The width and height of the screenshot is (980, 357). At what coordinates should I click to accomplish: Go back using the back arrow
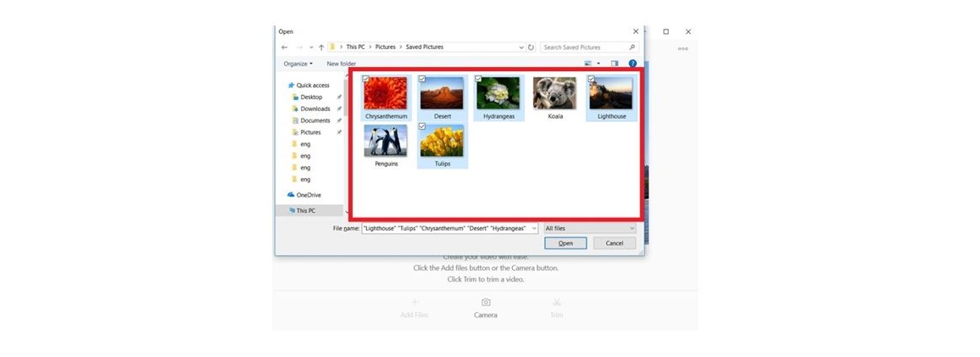[284, 47]
